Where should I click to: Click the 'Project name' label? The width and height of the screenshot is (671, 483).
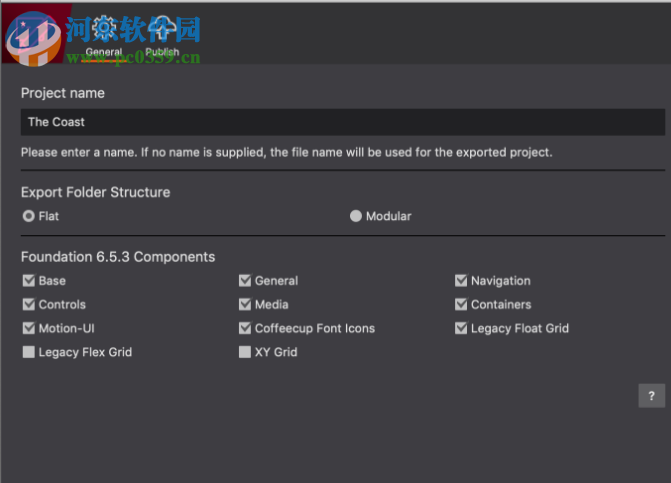pyautogui.click(x=63, y=93)
